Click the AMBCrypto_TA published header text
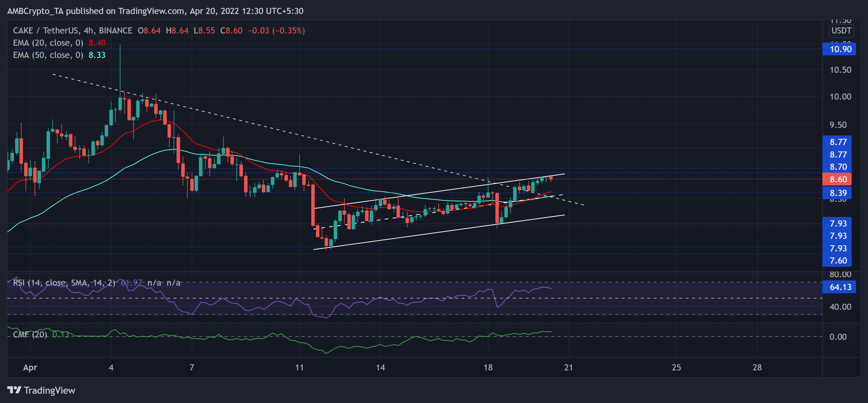This screenshot has height=403, width=868. (x=155, y=11)
